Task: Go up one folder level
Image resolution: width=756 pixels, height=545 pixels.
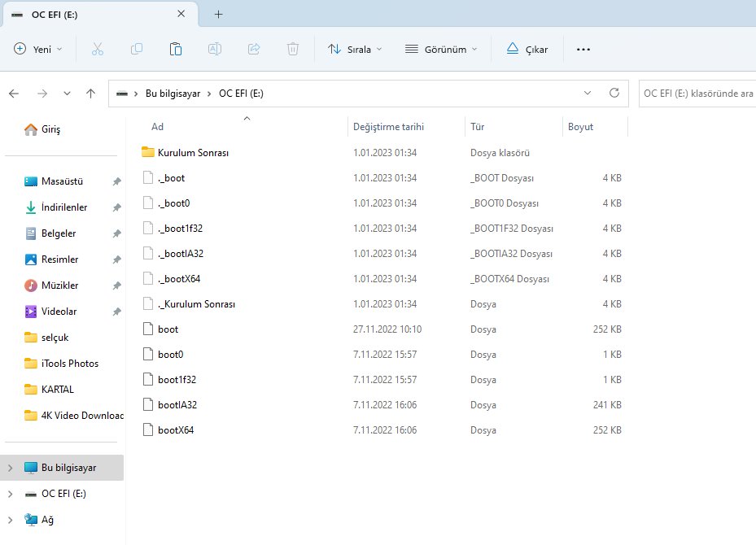Action: [x=91, y=94]
